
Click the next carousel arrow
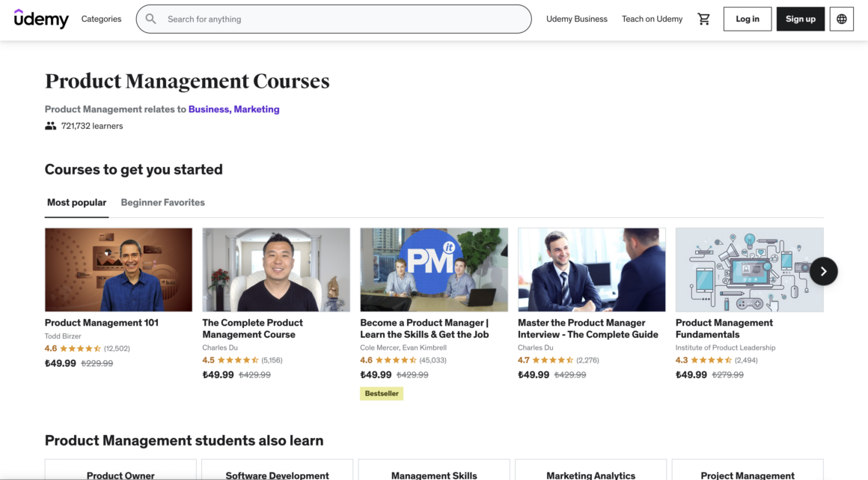(x=823, y=271)
